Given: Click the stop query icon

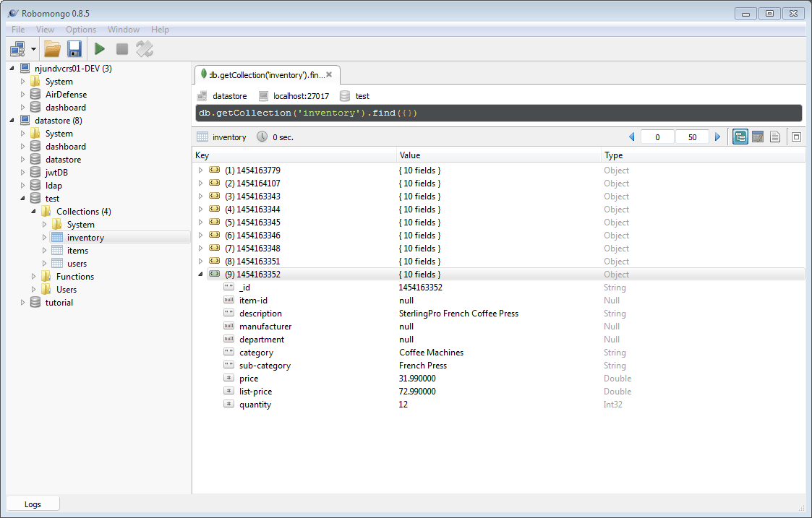Looking at the screenshot, I should (x=121, y=48).
